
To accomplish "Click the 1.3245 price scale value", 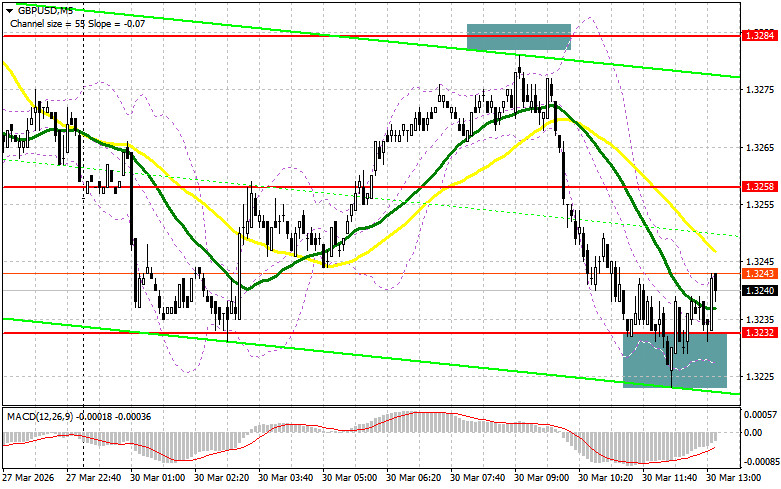I will [x=760, y=261].
